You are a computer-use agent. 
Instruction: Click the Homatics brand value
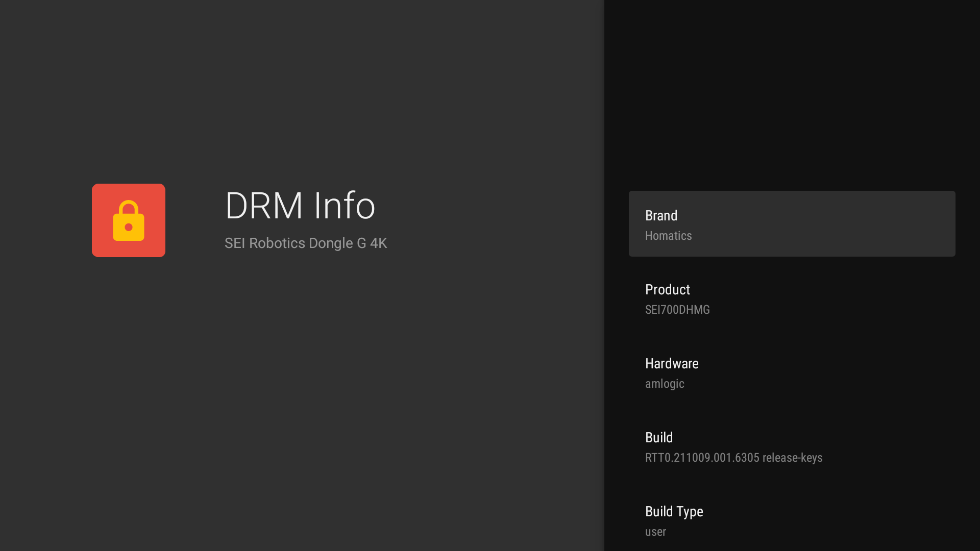[x=668, y=236]
